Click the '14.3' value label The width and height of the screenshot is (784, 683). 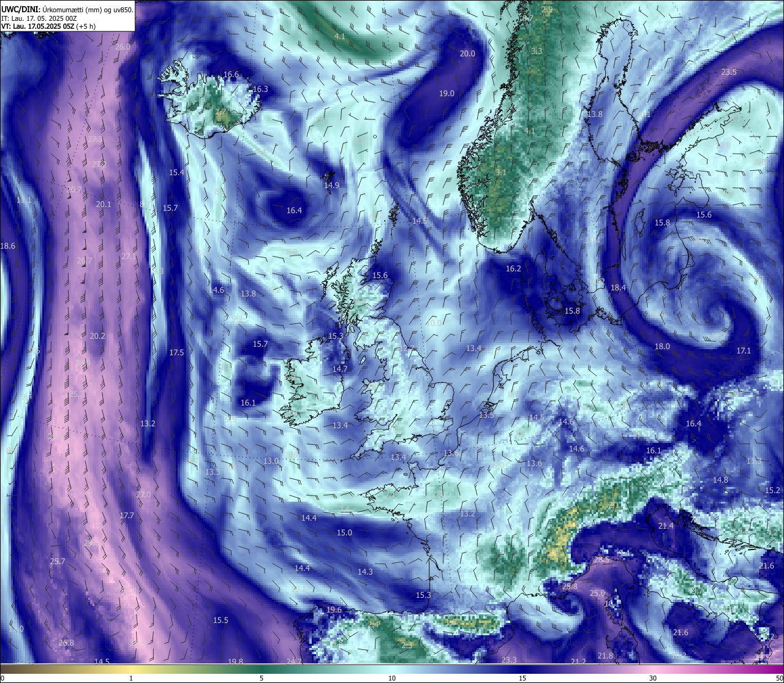pyautogui.click(x=365, y=572)
